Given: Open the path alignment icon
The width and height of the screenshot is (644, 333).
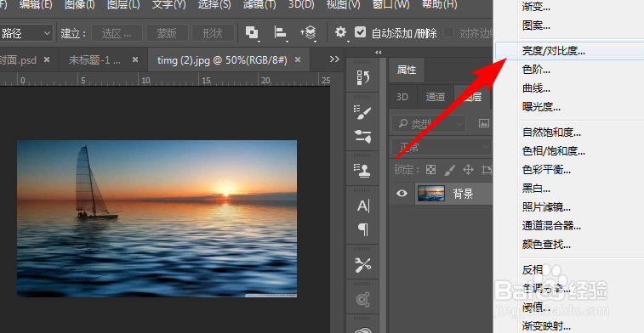Looking at the screenshot, I should point(281,33).
